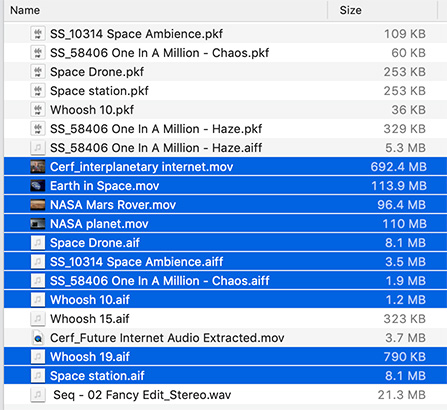Select the Space station.pkf file

pyautogui.click(x=225, y=91)
